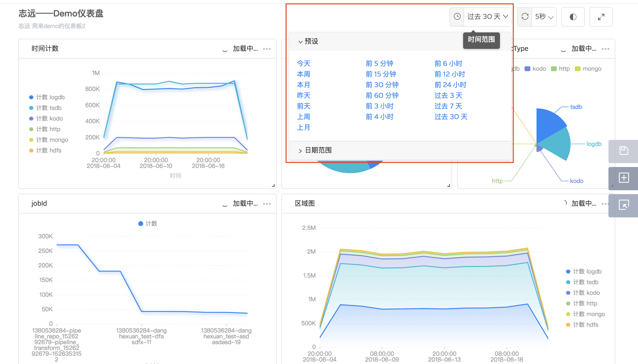Choose 前 15 分钟 time range

[381, 74]
